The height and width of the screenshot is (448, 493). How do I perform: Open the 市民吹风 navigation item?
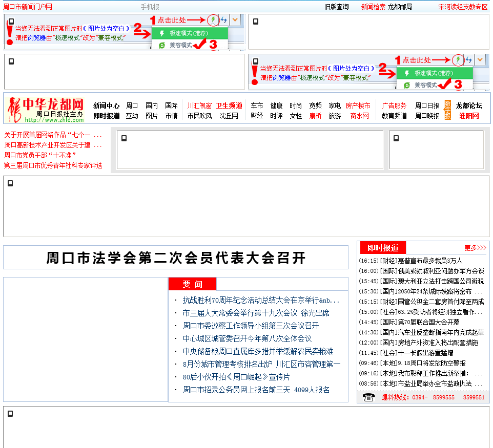(x=199, y=116)
